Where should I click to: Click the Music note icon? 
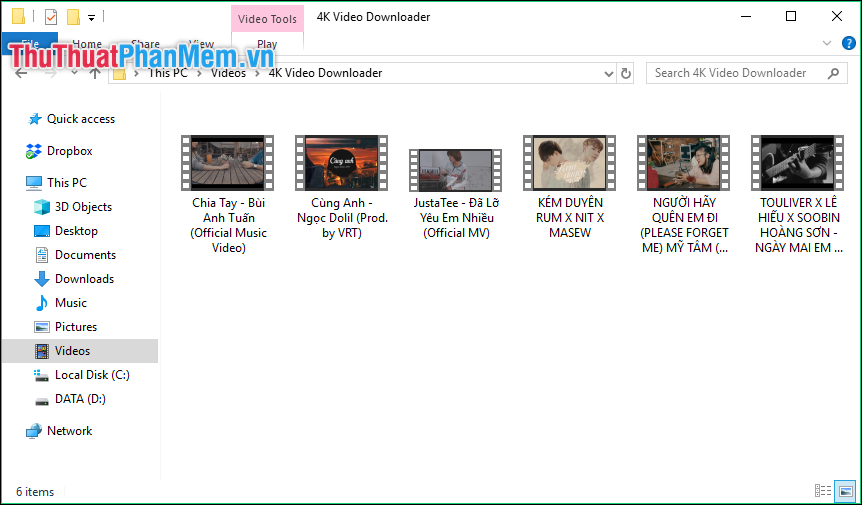[42, 303]
